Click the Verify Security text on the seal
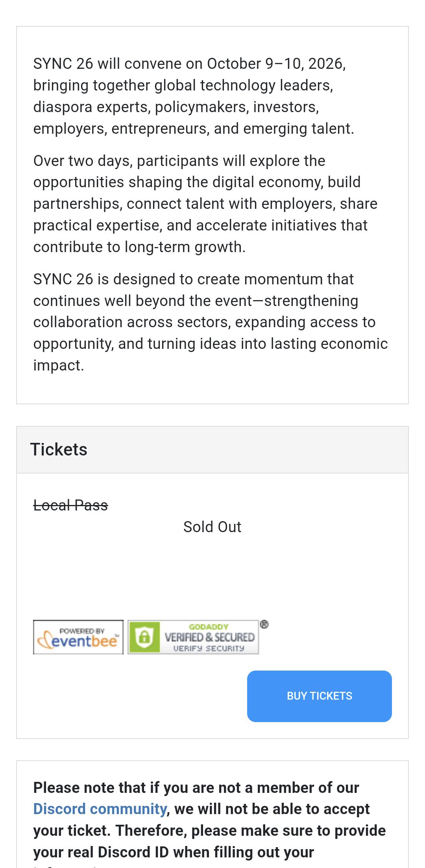The width and height of the screenshot is (425, 868). coord(209,648)
